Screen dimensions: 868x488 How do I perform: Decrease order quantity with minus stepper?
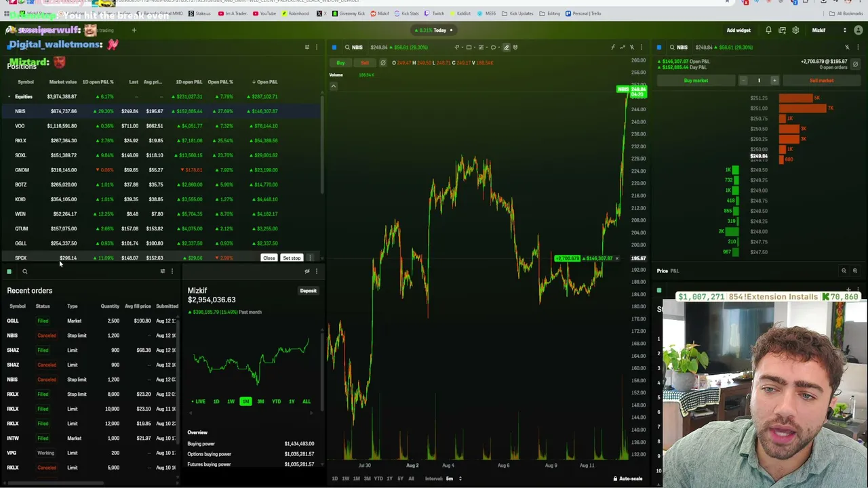(743, 81)
